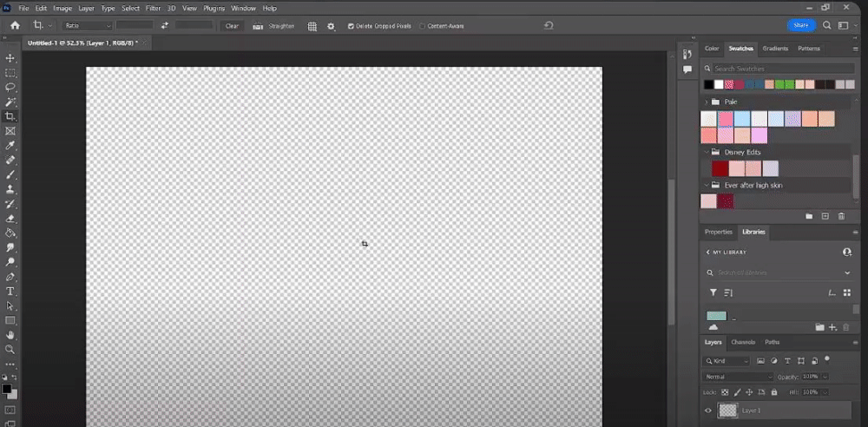Screen dimensions: 868x427
Task: Expand the Pale swatch group
Action: pos(707,102)
